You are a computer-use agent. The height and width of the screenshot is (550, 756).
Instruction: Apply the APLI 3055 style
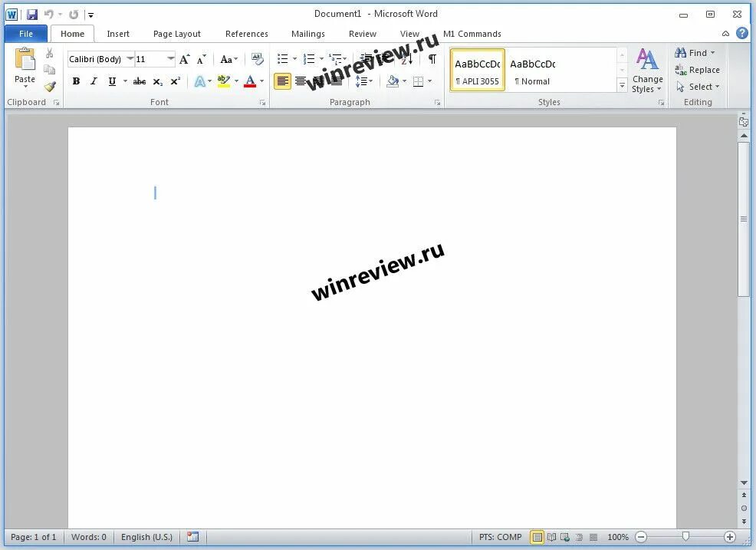point(478,70)
